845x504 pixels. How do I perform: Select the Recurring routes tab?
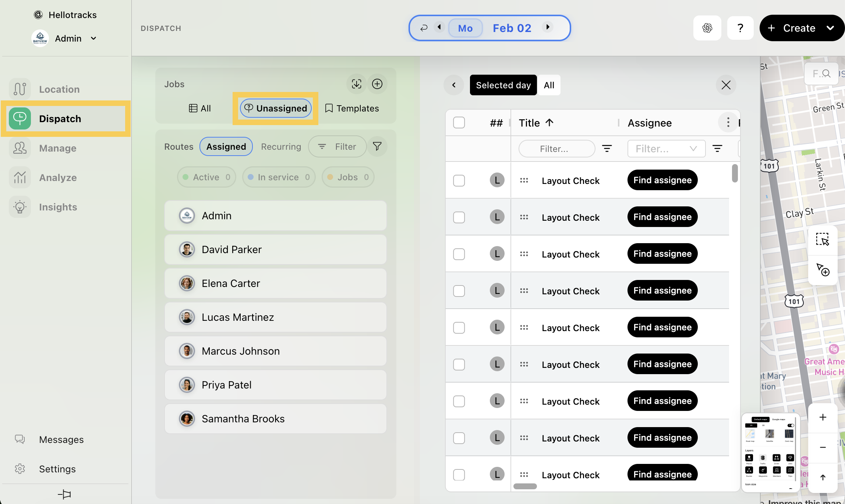click(281, 147)
